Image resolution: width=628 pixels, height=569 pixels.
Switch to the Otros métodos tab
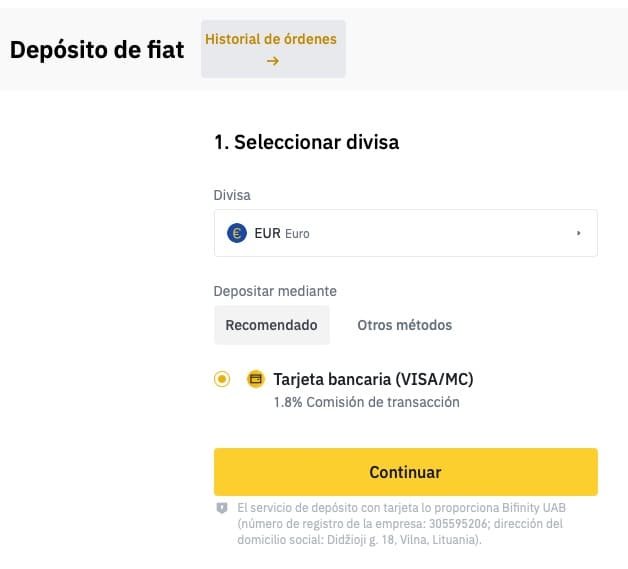point(405,325)
